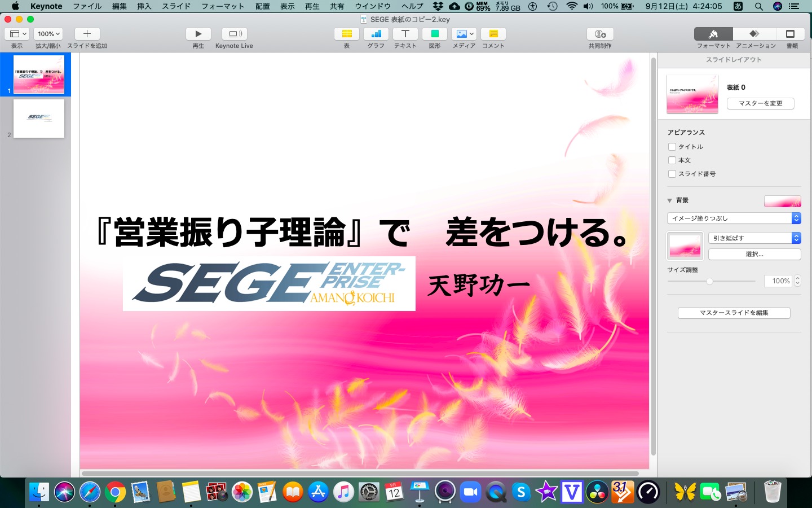Launch Google Chrome from the Dock
This screenshot has width=812, height=508.
(115, 492)
